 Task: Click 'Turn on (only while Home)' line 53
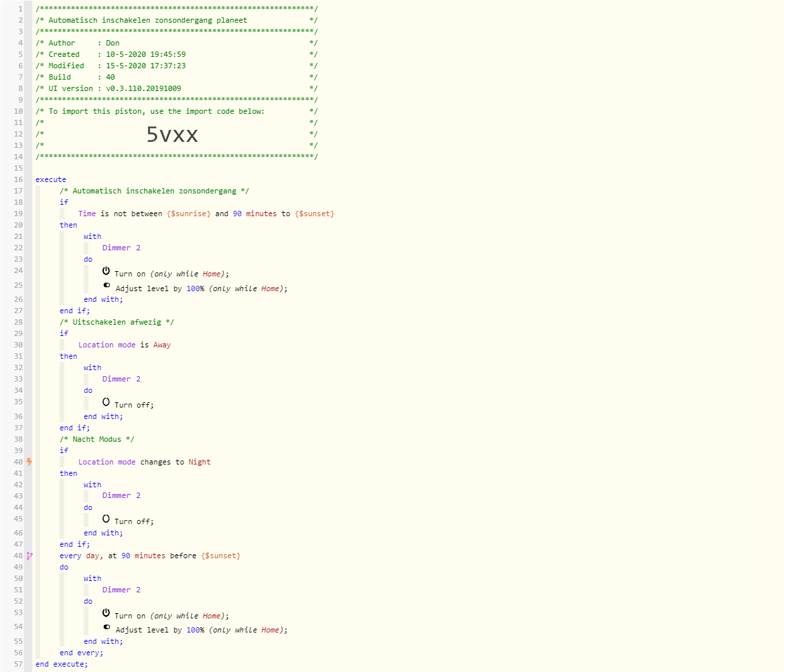(x=171, y=616)
